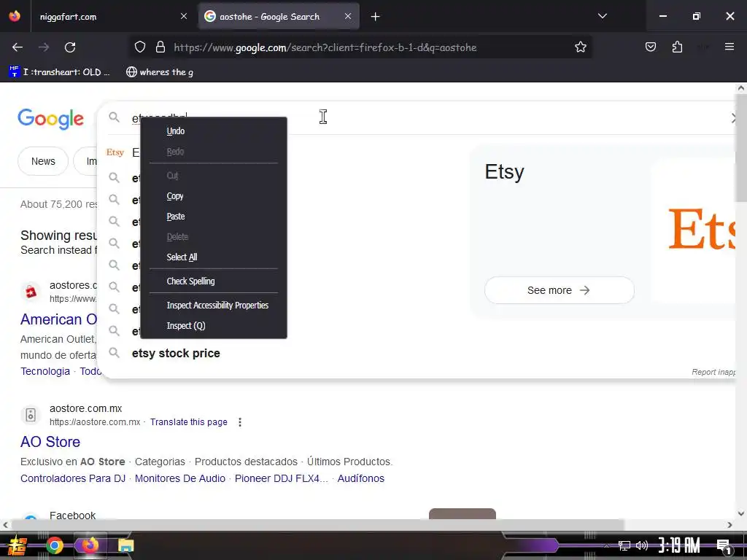
Task: Open the American Outlet result link
Action: [58, 319]
